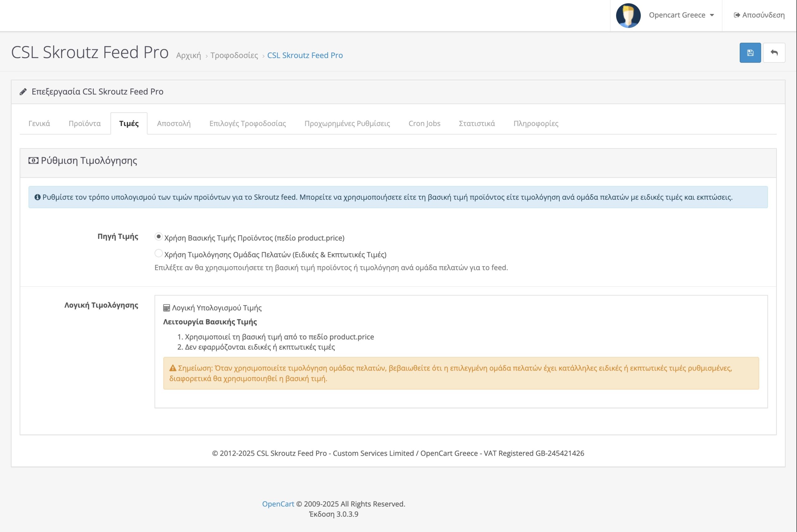Click the help text starting 'Επιλέξτε αν θα χρησιμοποιήσετε'
This screenshot has width=797, height=532.
pyautogui.click(x=331, y=268)
